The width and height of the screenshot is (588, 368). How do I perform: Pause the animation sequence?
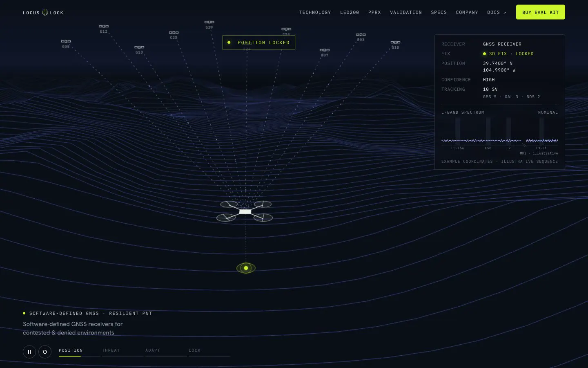pos(29,352)
